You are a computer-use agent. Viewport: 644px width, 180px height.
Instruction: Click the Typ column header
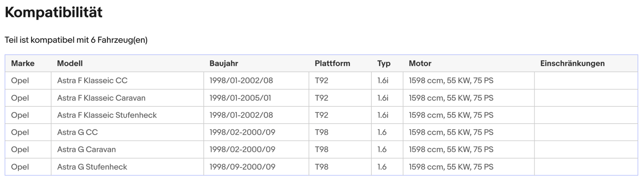point(384,64)
